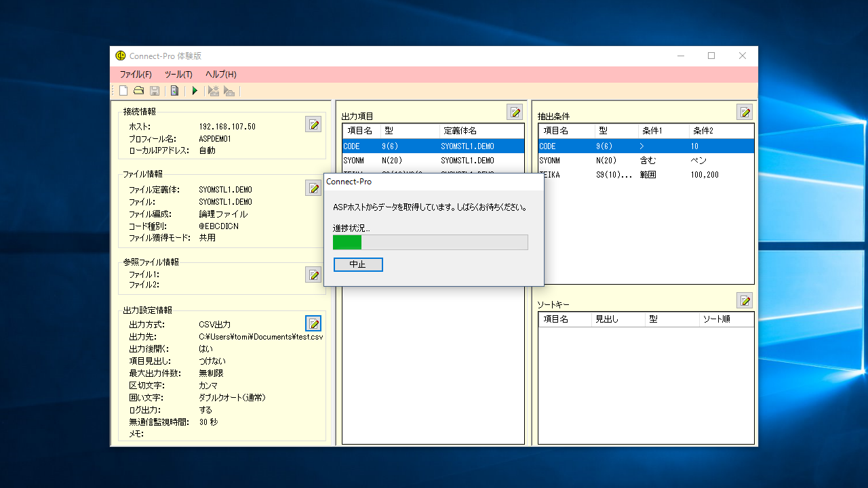This screenshot has height=488, width=868.
Task: Click ソート順 column header in ソートキー
Action: coord(726,319)
